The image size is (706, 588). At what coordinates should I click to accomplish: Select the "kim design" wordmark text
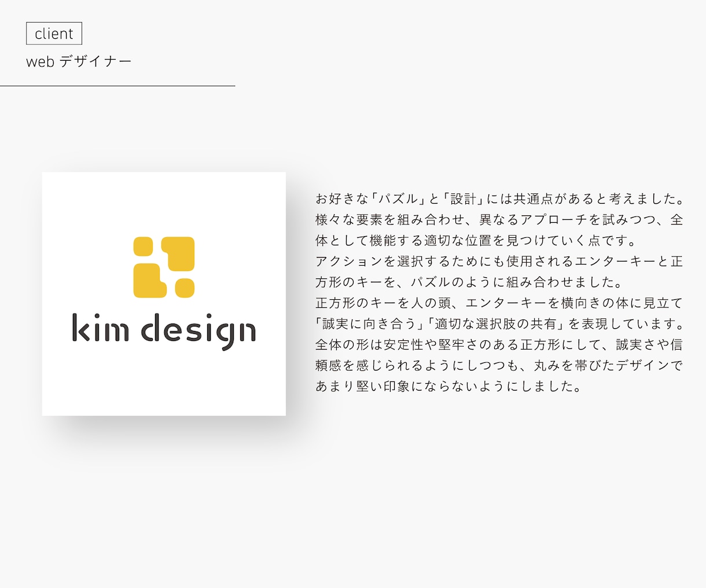pos(164,332)
